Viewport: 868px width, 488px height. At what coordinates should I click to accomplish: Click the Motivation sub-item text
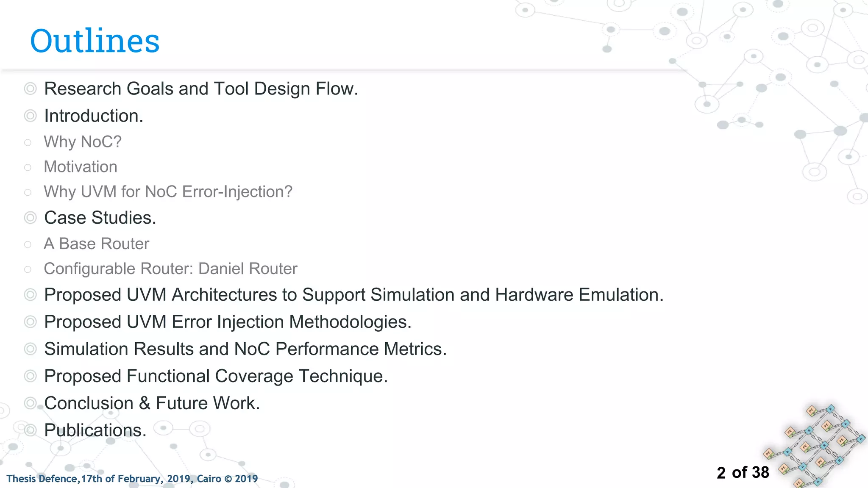(x=81, y=167)
